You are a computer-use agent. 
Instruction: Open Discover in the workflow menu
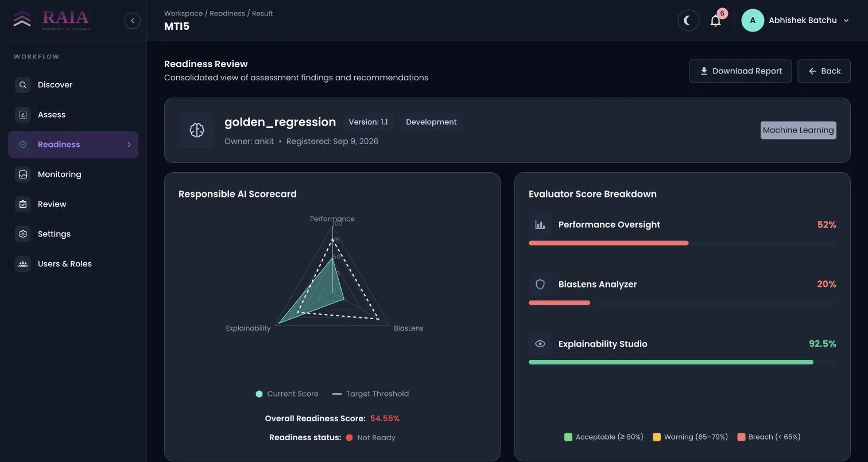click(x=73, y=85)
